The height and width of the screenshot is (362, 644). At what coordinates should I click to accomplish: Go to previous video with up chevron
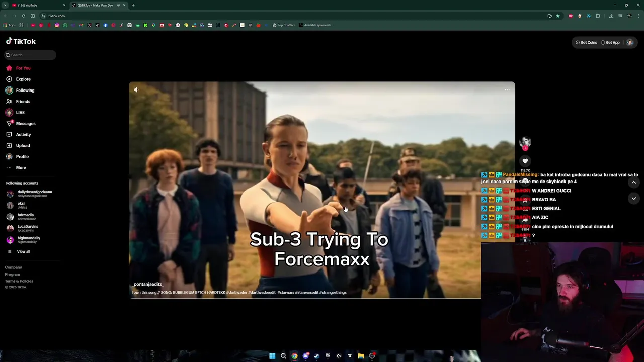633,182
